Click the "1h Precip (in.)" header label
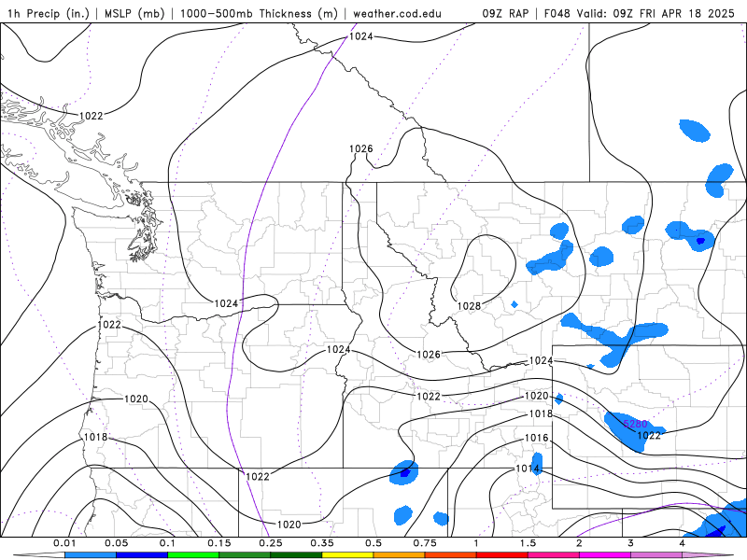This screenshot has width=747, height=560. pyautogui.click(x=49, y=13)
